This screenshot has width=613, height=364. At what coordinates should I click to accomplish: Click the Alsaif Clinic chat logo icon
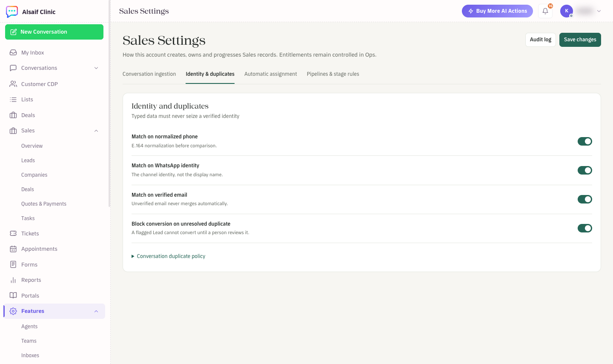point(12,11)
